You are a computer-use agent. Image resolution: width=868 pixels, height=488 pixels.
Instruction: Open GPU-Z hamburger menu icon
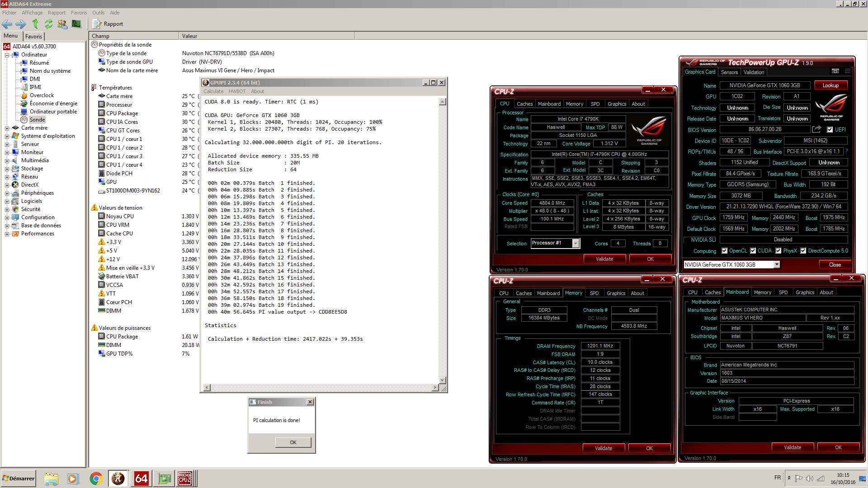(848, 71)
